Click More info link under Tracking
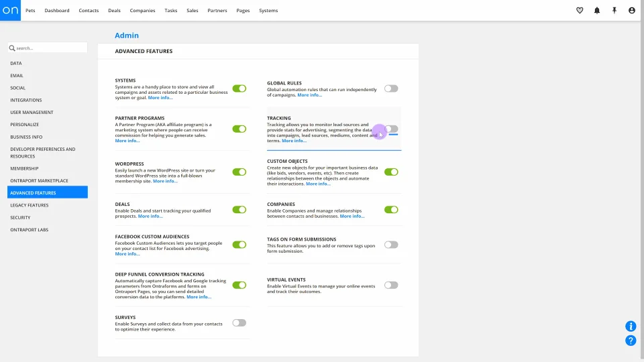 point(294,141)
